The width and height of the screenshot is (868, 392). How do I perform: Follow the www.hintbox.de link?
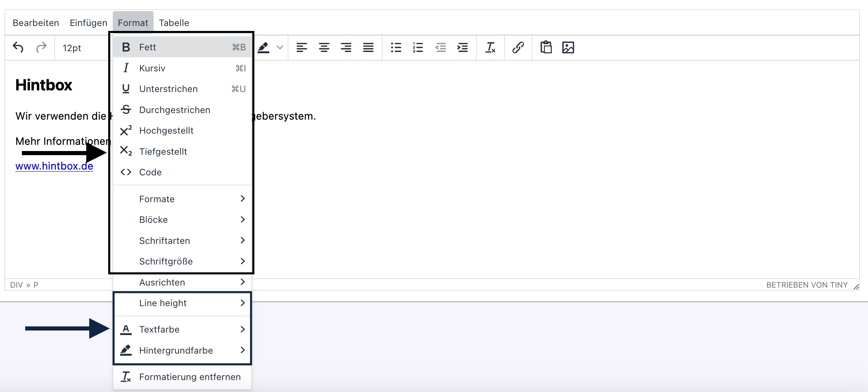[x=54, y=166]
